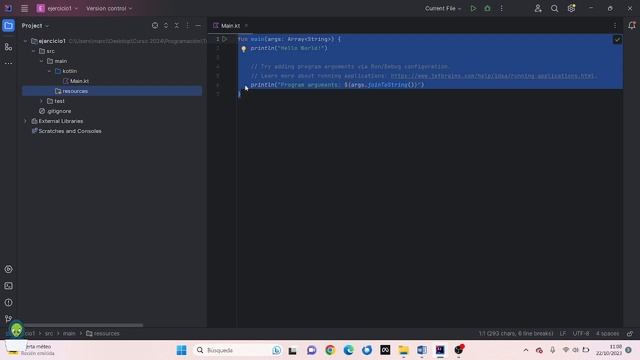Debug the current file with bug icon
This screenshot has height=360, width=640.
point(487,8)
